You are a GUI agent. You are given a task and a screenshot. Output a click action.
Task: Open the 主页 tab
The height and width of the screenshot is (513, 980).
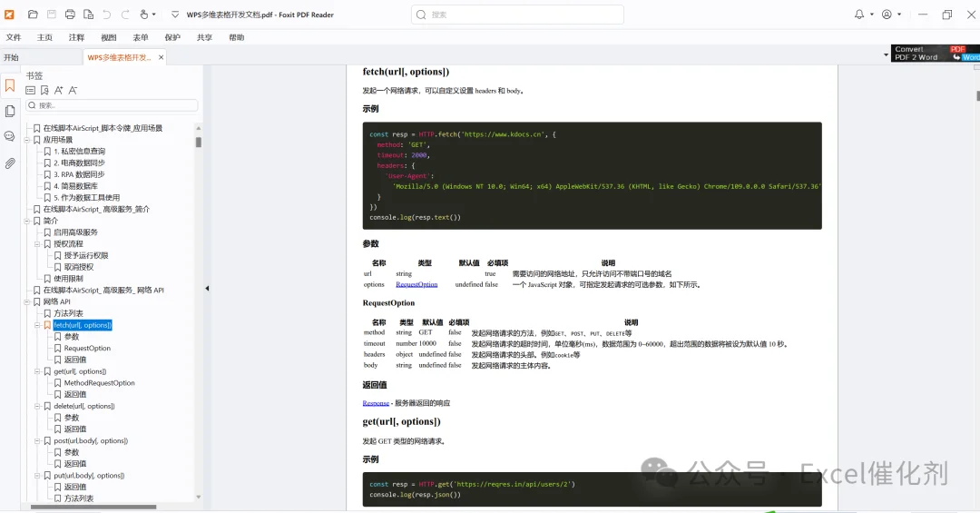click(x=44, y=37)
